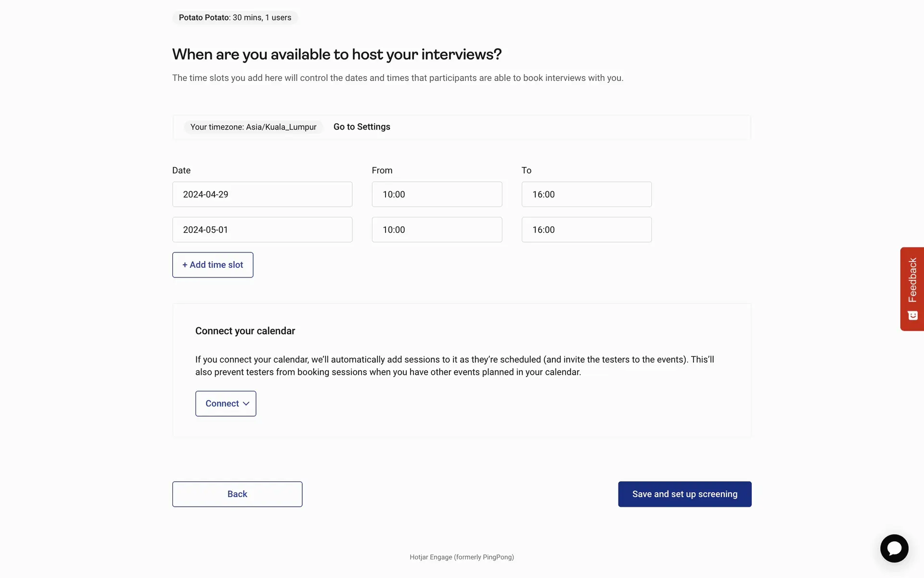Click the Feedback smiley face icon
Screen dimensions: 924x578
click(x=912, y=315)
